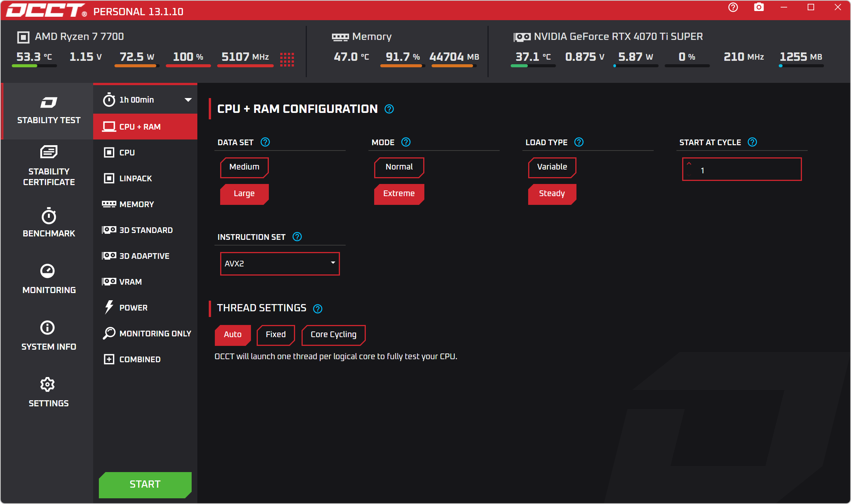Open the System Info section
The image size is (851, 504).
point(49,336)
